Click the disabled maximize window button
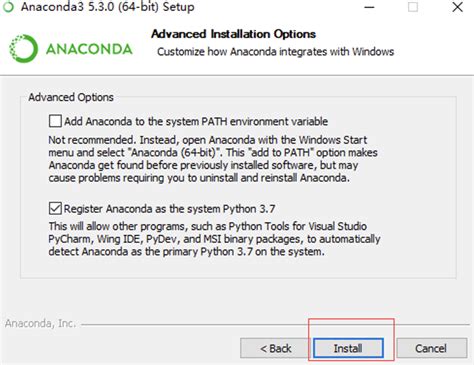Screen dimensions: 474x365 413,7
